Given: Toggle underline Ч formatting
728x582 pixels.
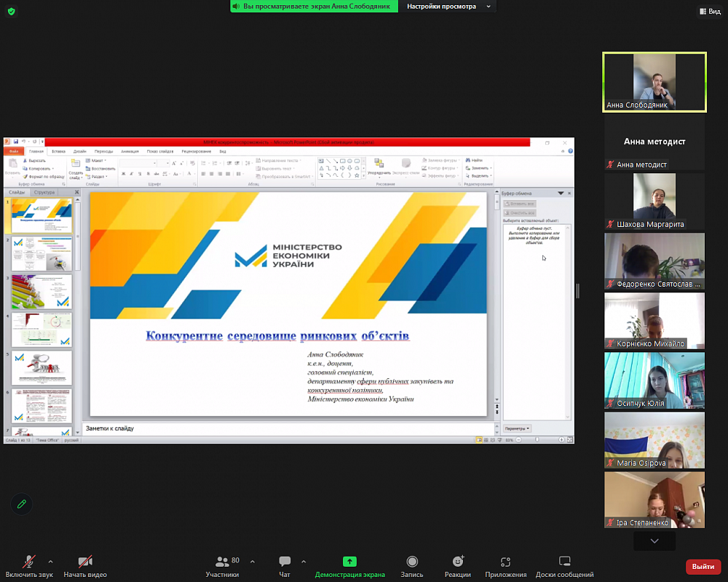Looking at the screenshot, I should pyautogui.click(x=140, y=174).
